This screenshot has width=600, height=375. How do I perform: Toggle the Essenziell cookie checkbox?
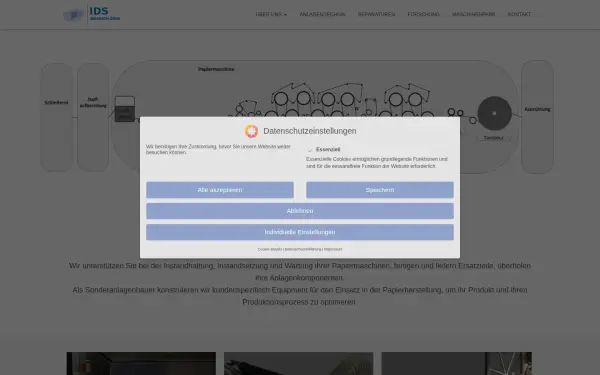[x=310, y=150]
